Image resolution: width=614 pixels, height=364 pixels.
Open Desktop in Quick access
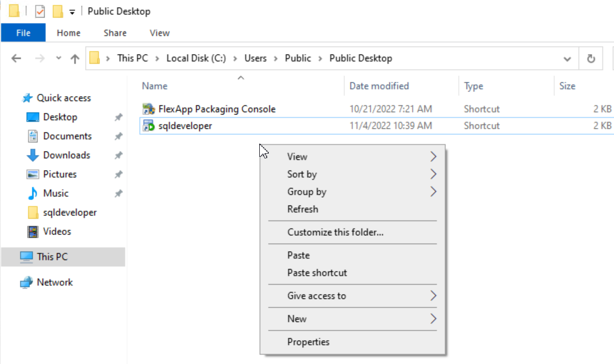tap(60, 117)
